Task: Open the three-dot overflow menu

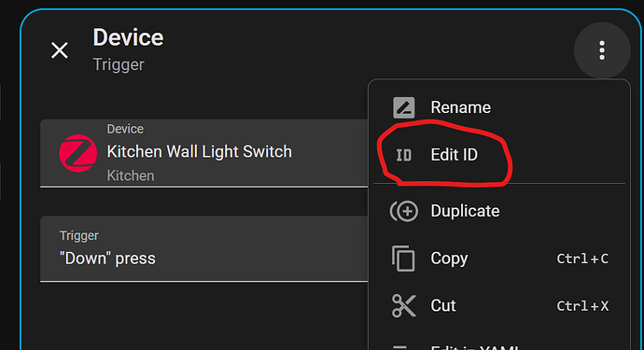Action: 602,50
